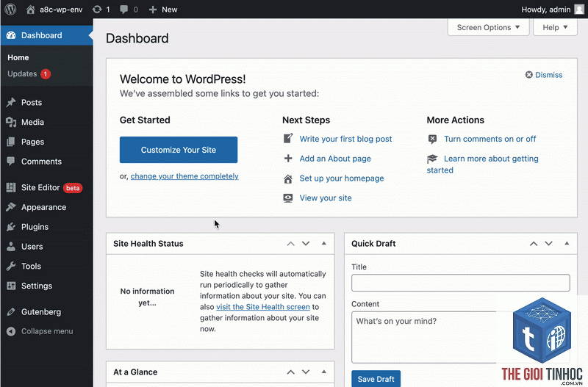588x387 pixels.
Task: Click the What's on your mind textarea
Action: point(461,337)
